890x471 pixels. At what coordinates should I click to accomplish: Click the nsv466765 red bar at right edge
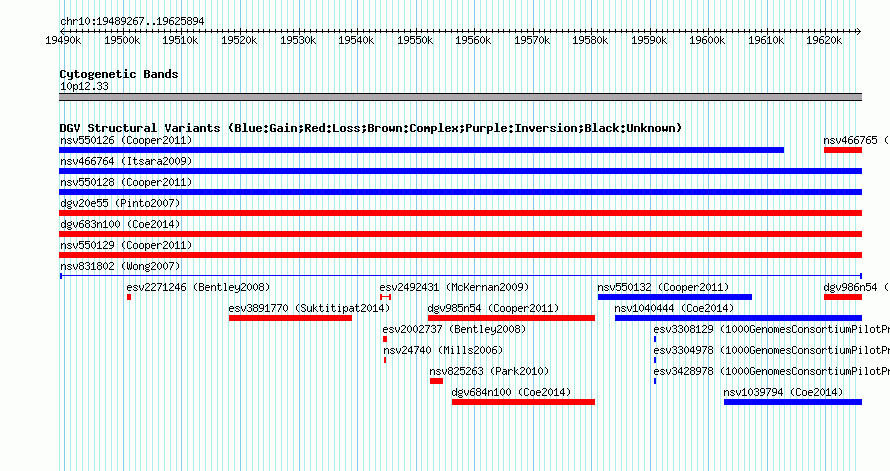[x=843, y=150]
